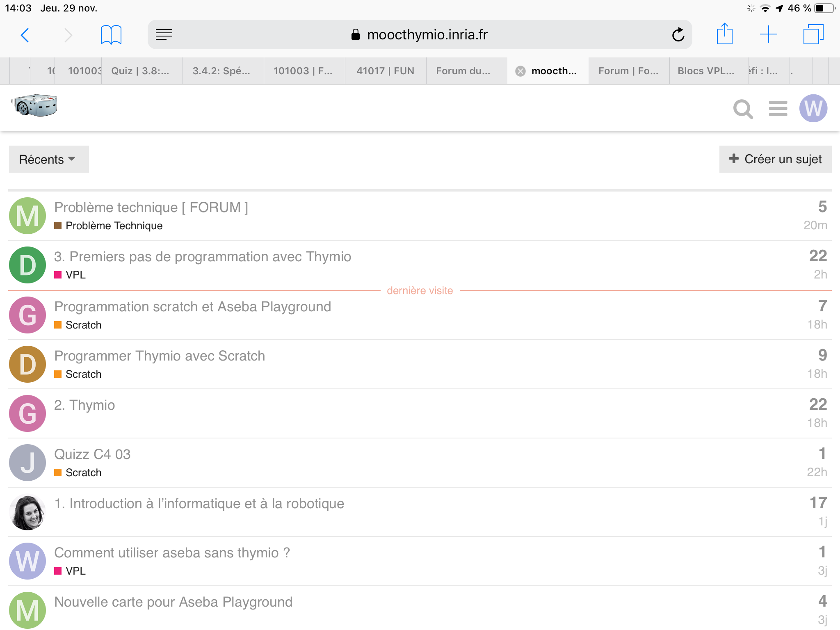Click Créer un sujet button
Viewport: 840px width, 630px height.
point(775,159)
